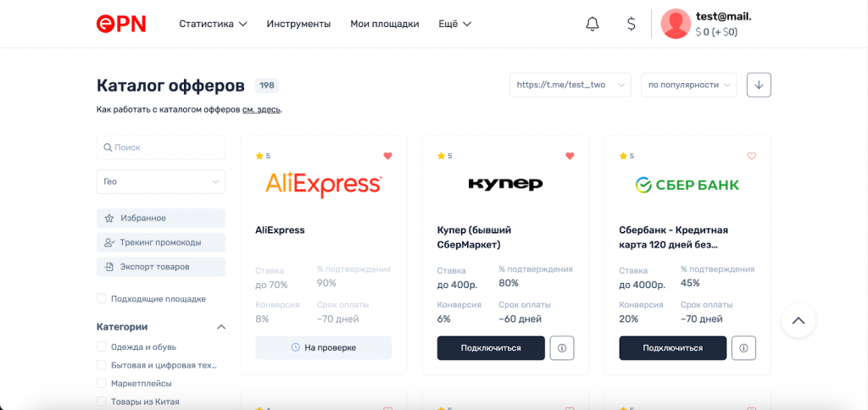868x410 pixels.
Task: Open notifications bell icon
Action: [593, 24]
